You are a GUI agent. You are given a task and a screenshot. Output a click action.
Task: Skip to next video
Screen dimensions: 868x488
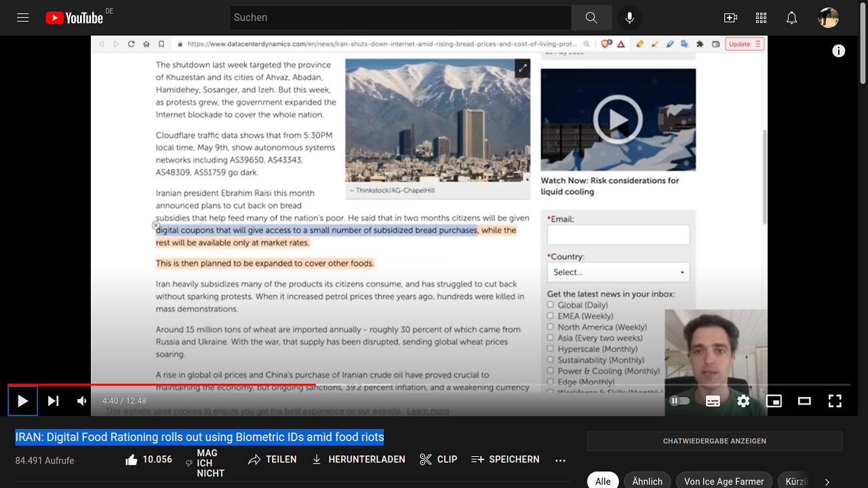tap(53, 401)
